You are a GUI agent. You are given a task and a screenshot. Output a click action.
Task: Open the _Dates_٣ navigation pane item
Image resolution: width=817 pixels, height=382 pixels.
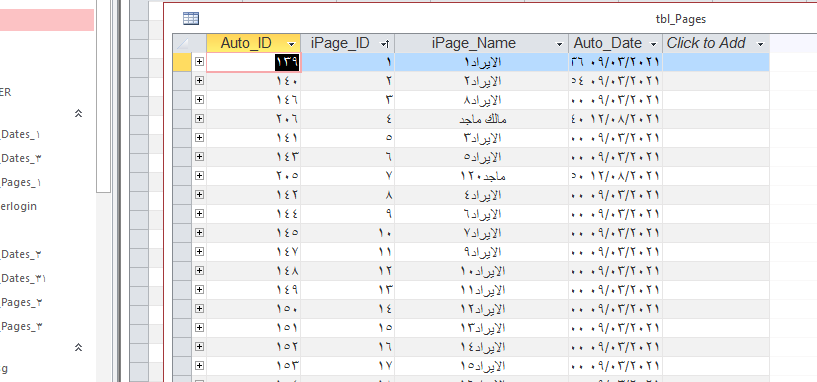(x=20, y=158)
